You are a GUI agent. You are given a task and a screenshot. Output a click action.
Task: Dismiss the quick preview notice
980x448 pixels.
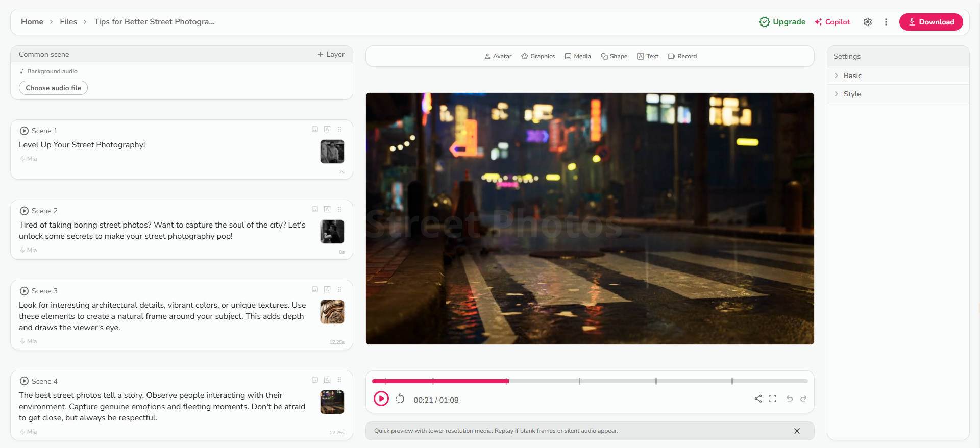point(797,431)
